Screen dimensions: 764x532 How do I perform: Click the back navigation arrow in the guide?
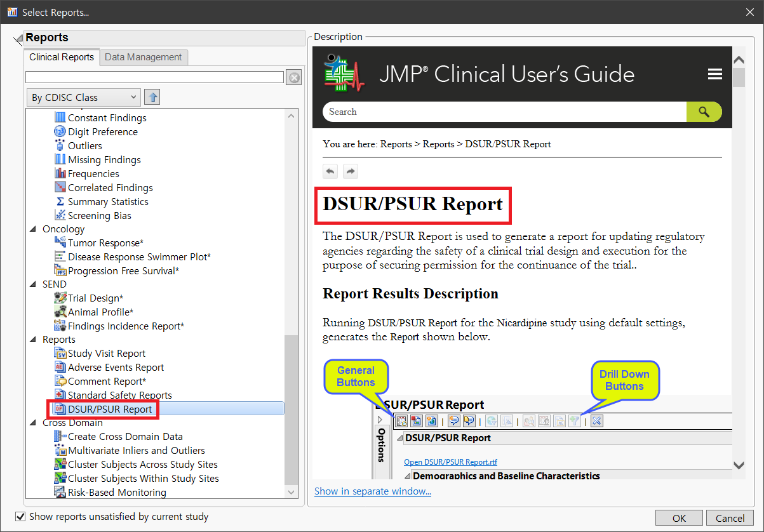pos(330,171)
